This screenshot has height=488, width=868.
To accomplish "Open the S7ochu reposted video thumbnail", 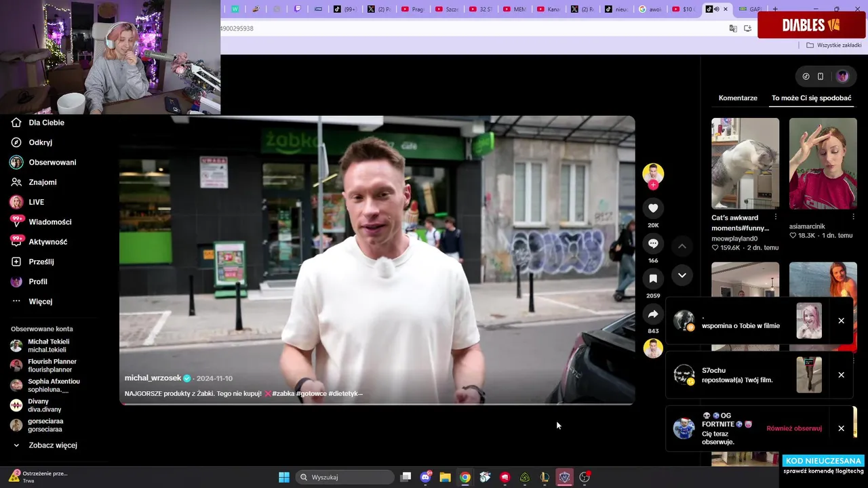I will (809, 375).
